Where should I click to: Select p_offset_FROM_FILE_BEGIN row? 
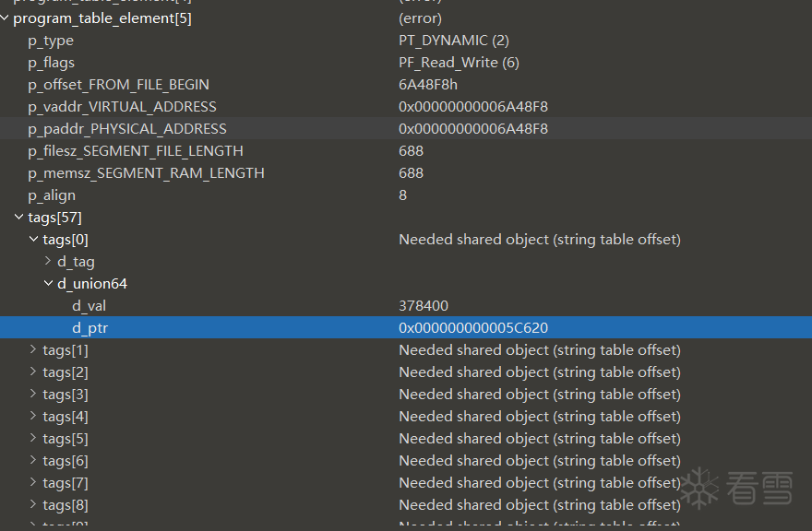[406, 85]
